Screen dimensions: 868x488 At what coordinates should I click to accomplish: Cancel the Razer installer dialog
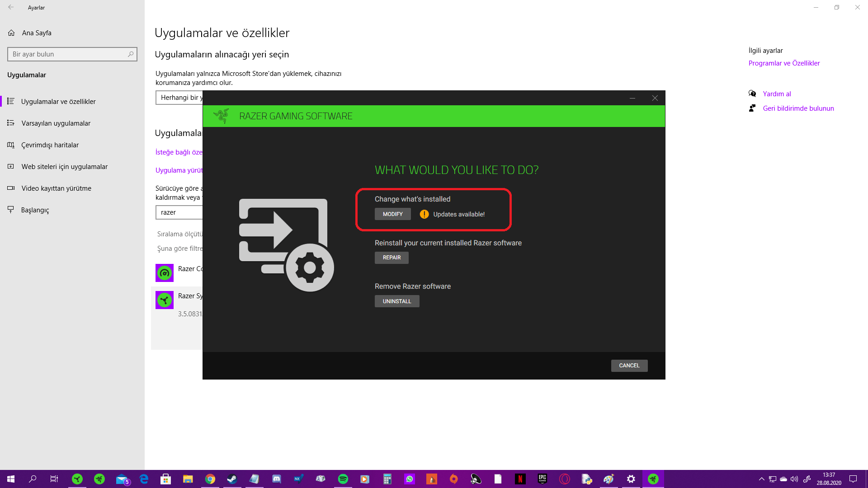(x=629, y=366)
